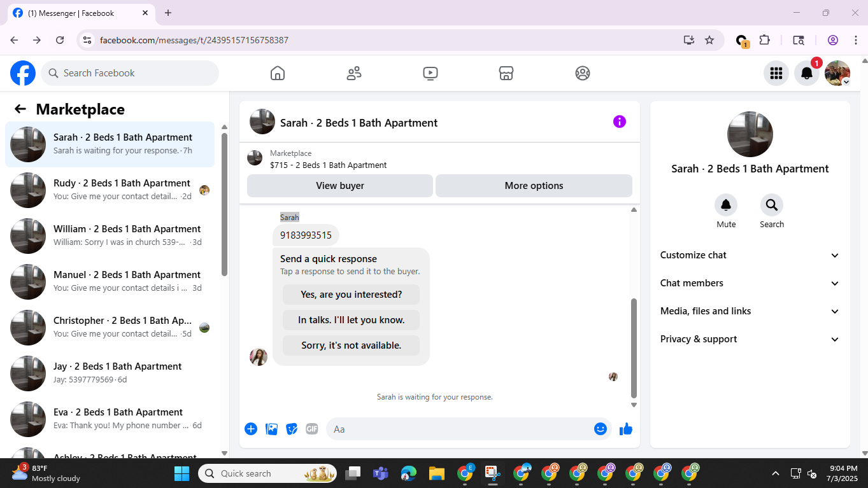The height and width of the screenshot is (488, 868).
Task: Expand the Chat members section
Action: [x=750, y=283]
